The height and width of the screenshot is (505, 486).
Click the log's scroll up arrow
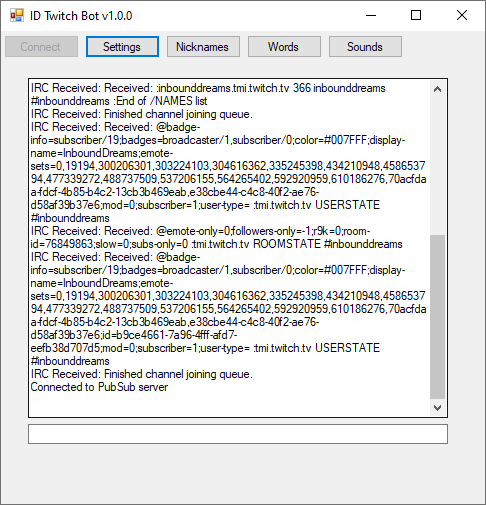tap(438, 89)
